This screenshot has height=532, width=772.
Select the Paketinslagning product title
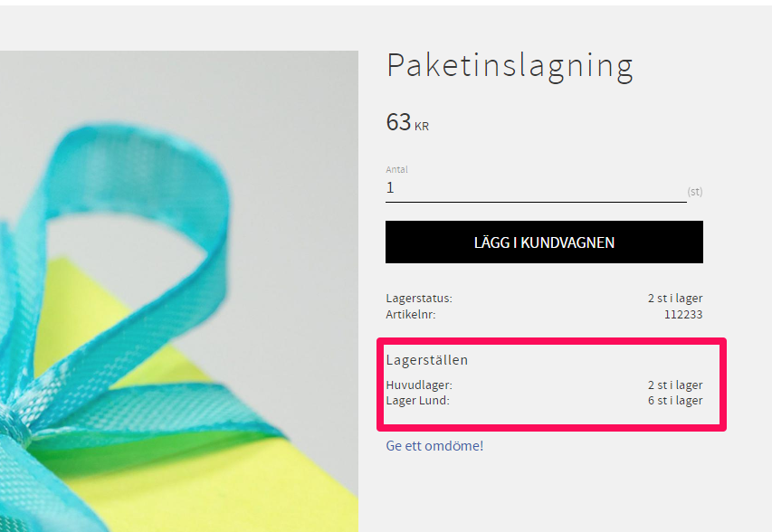[x=510, y=66]
